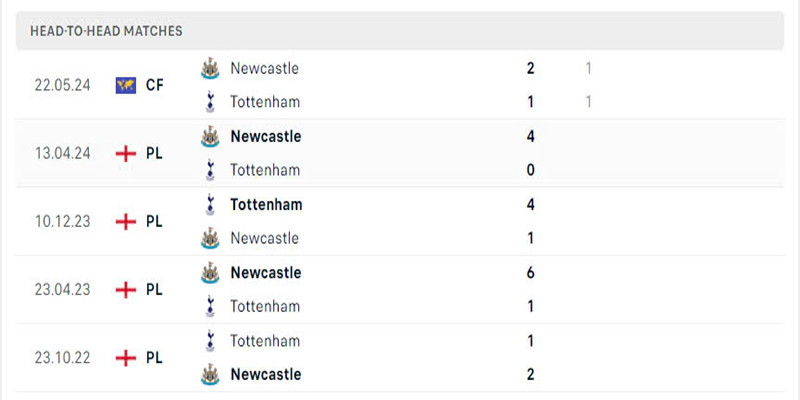
Task: Open Tottenham team name in 10.12.23 match
Action: click(x=266, y=205)
